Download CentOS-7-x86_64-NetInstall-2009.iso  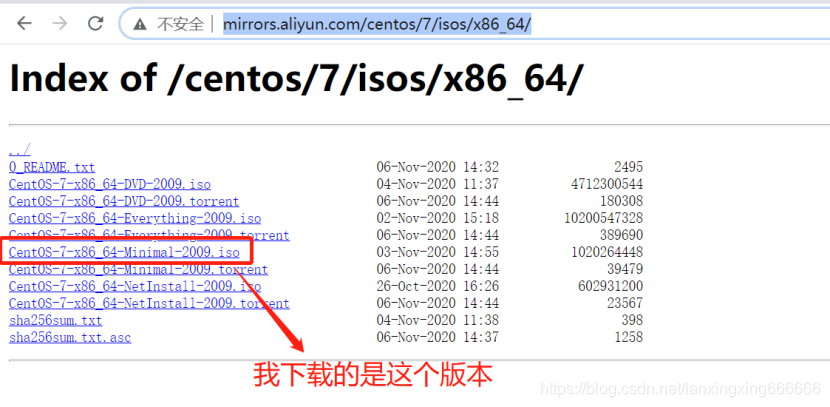tap(135, 286)
